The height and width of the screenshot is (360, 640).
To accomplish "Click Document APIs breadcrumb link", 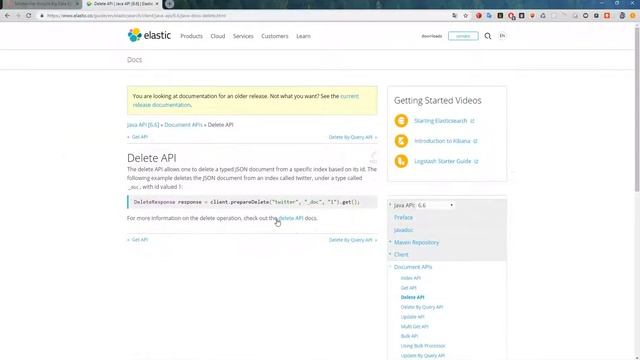I will 183,125.
